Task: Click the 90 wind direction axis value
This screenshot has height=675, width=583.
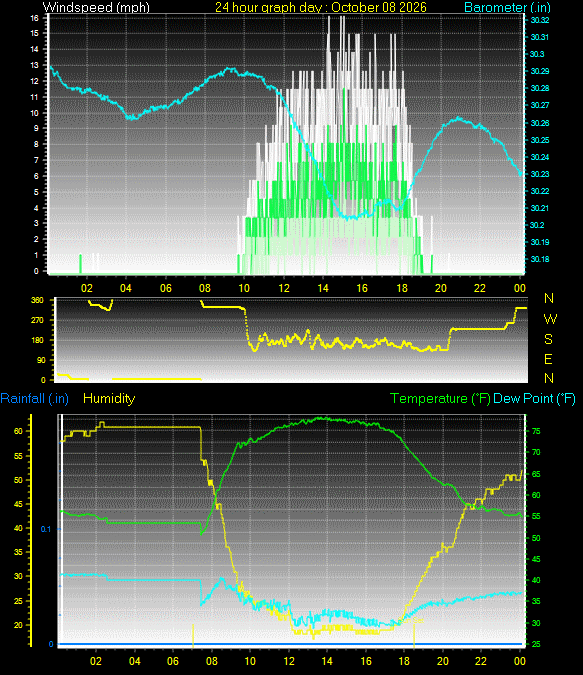Action: tap(41, 360)
